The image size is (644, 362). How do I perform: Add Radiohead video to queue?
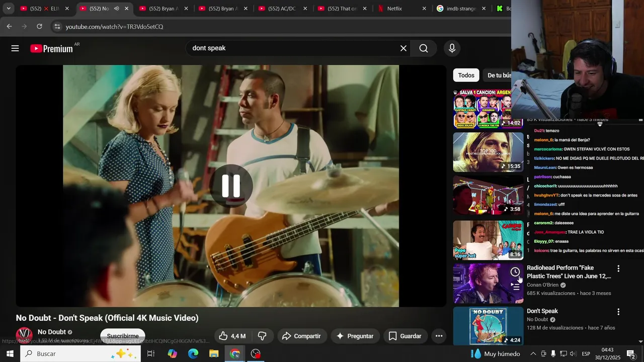coord(515,287)
